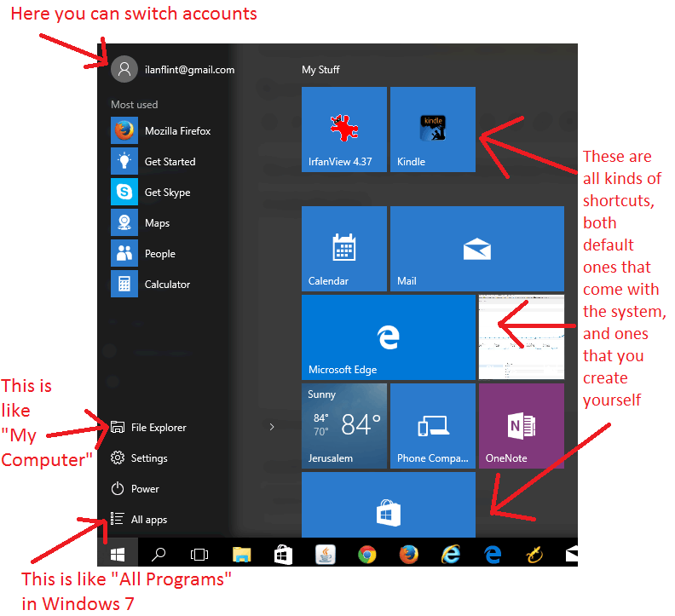Launch Google Chrome from taskbar
This screenshot has width=675, height=616.
pyautogui.click(x=367, y=555)
